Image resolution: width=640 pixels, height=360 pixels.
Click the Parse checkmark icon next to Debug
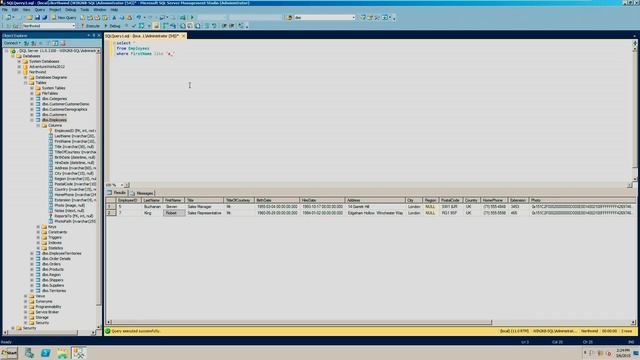(134, 26)
